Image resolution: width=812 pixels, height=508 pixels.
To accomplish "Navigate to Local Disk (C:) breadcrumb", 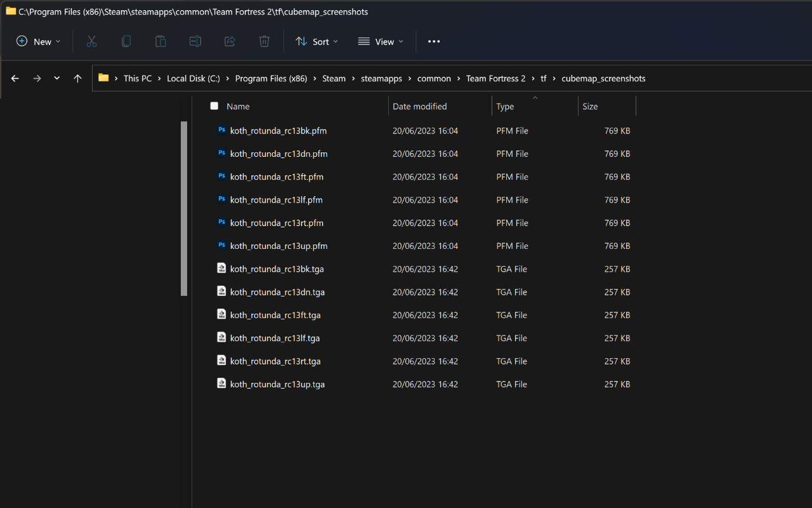I will [193, 79].
